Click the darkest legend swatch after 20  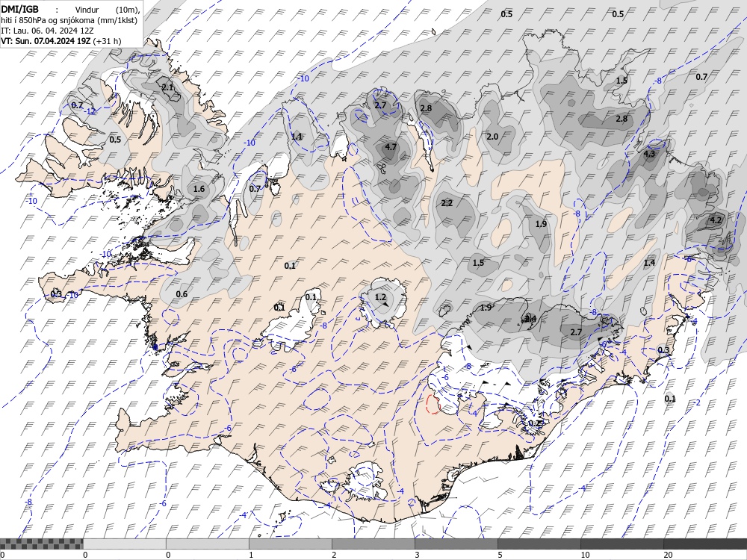click(x=705, y=544)
